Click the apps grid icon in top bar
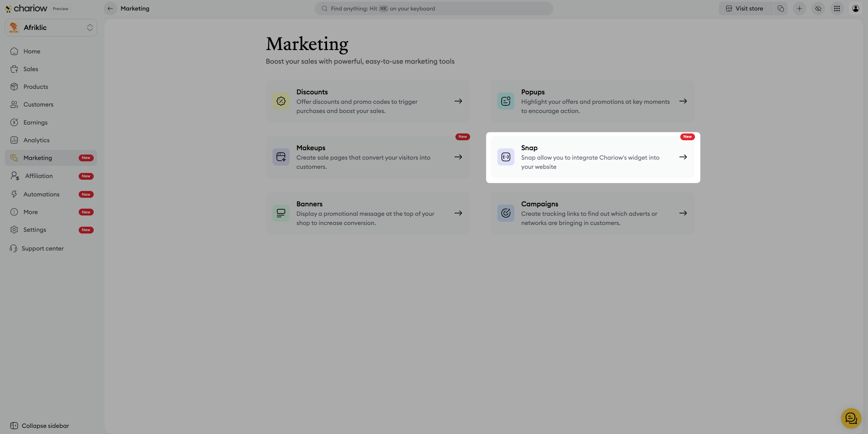This screenshot has height=434, width=868. tap(837, 9)
